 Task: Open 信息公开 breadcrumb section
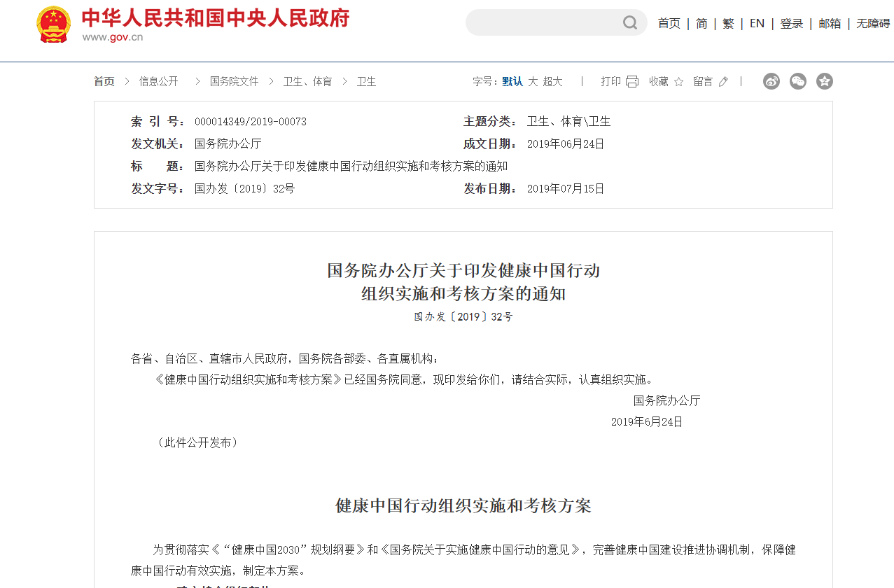coord(158,82)
